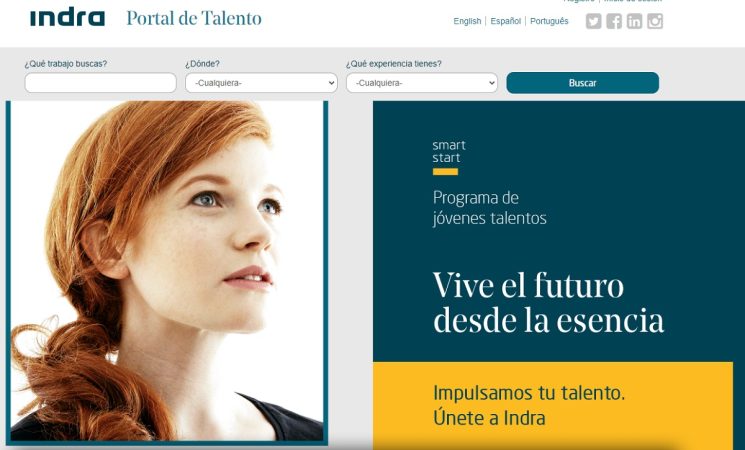Click the yellow Únete a Indra banner

coord(553,406)
